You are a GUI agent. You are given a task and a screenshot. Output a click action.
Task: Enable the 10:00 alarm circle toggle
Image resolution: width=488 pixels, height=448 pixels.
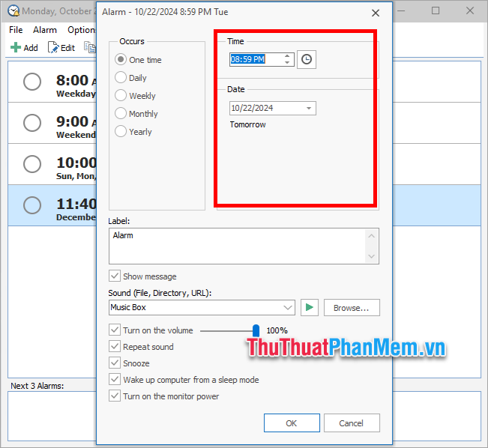32,164
